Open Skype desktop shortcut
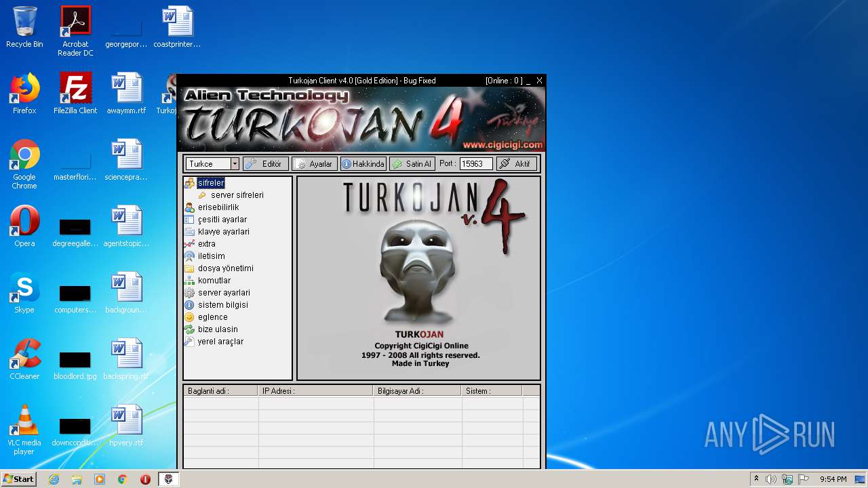Viewport: 868px width, 488px height. (24, 293)
